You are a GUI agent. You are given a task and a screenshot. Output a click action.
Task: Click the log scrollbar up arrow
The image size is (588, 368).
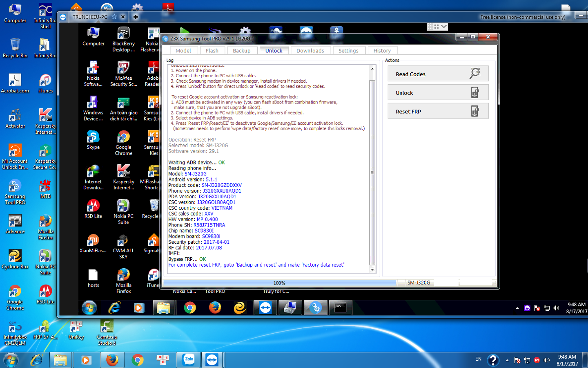[x=372, y=68]
